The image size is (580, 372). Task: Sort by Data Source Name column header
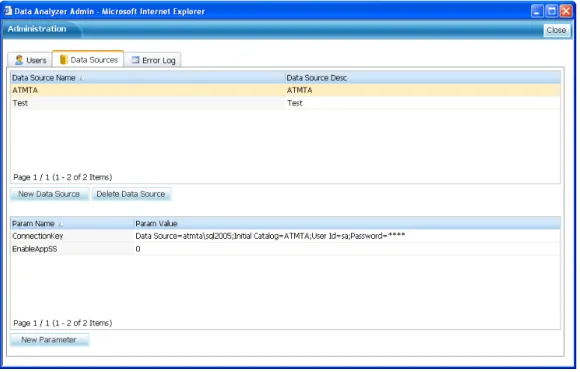(x=148, y=78)
